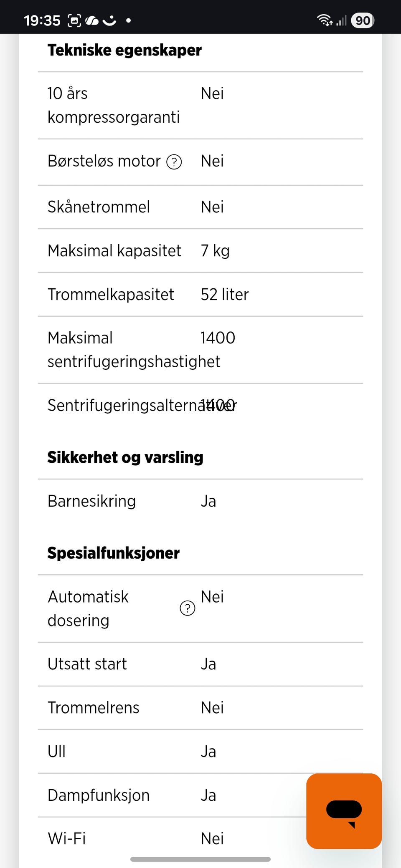
Task: Tap the Dampfunksjon row label
Action: 99,795
